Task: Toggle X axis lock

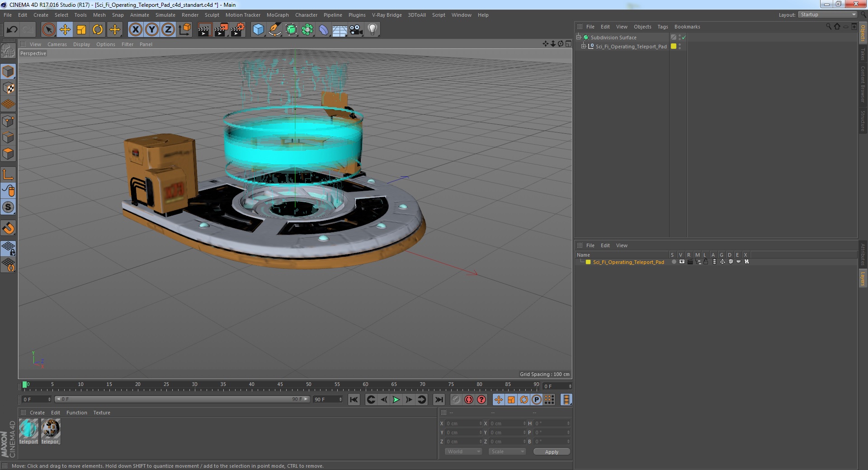Action: coord(135,30)
